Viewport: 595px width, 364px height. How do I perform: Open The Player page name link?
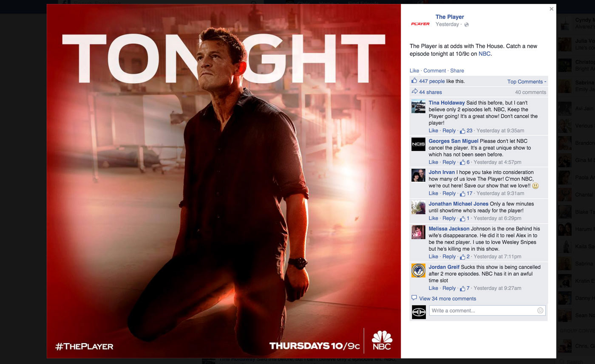[450, 17]
